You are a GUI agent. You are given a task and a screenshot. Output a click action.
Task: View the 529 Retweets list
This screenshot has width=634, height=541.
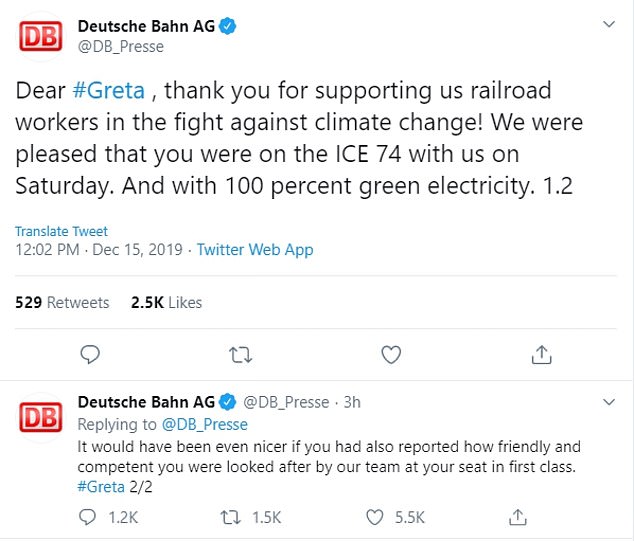(x=62, y=302)
